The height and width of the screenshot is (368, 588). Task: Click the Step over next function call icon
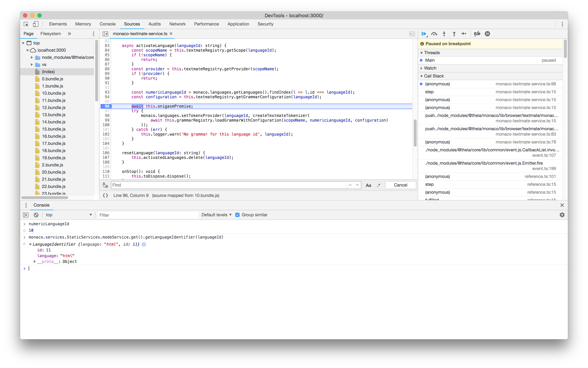click(434, 34)
